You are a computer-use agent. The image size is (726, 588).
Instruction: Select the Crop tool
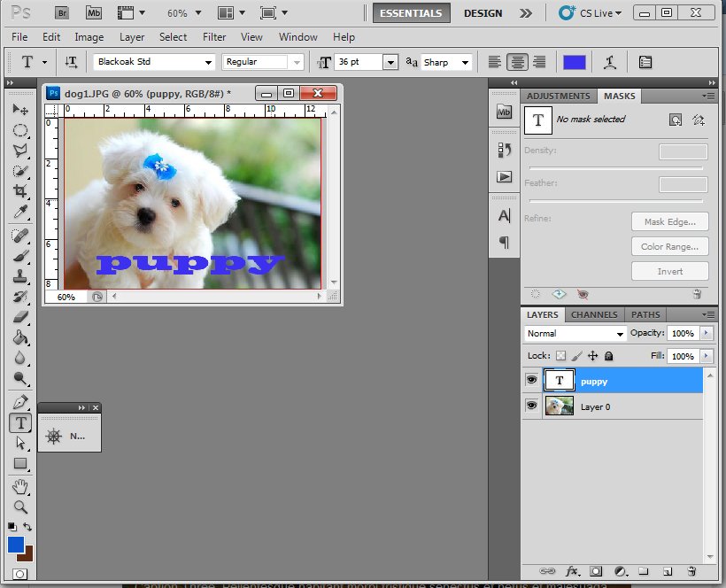pyautogui.click(x=19, y=191)
